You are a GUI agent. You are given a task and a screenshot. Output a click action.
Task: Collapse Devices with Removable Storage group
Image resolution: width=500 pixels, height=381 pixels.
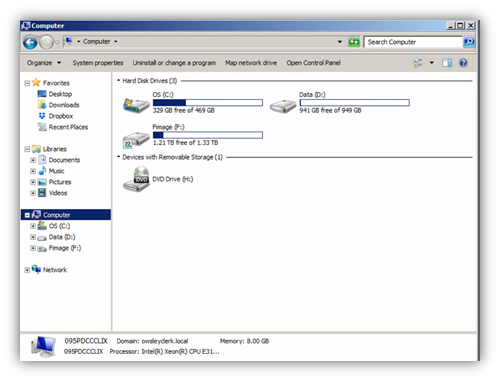click(118, 157)
